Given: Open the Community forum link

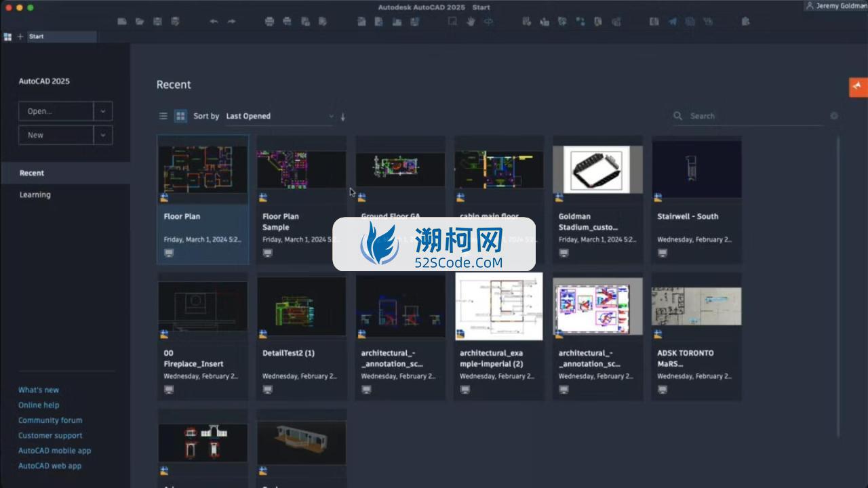Looking at the screenshot, I should pyautogui.click(x=50, y=420).
